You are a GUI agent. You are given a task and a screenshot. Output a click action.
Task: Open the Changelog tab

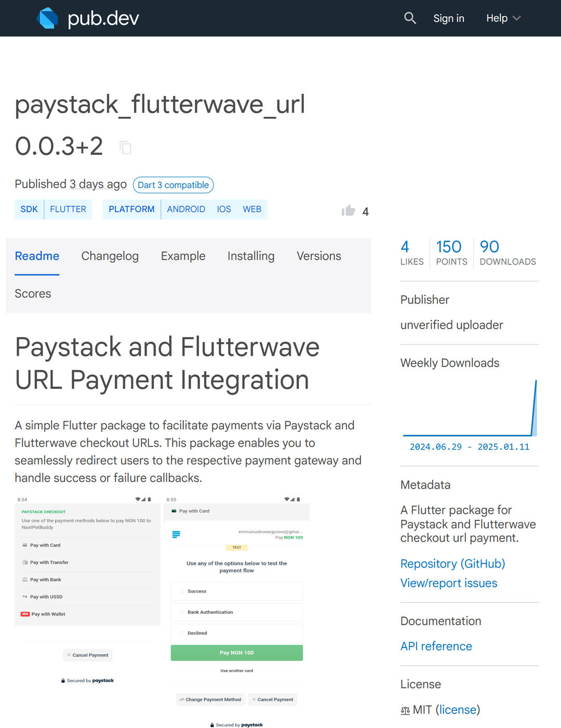tap(110, 256)
